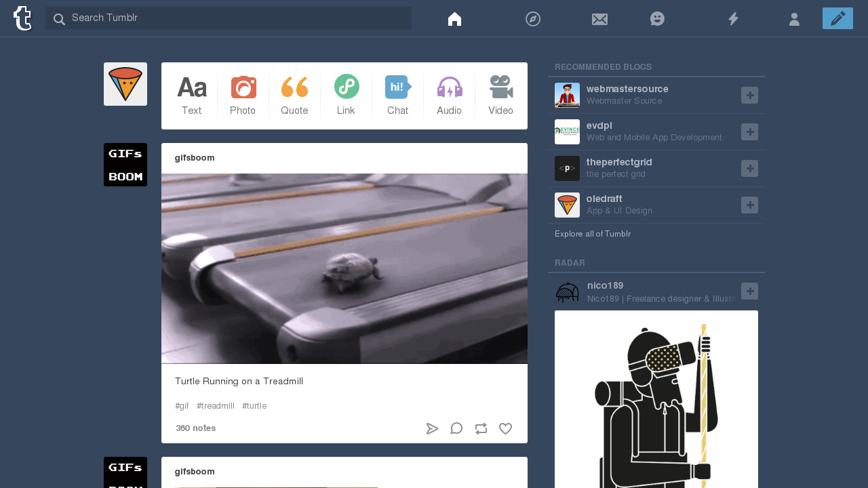
Task: Reply to the turtle post
Action: [x=456, y=428]
